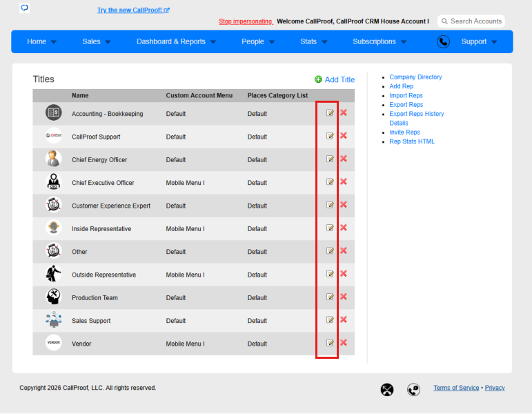This screenshot has height=414, width=532.
Task: Open the Company Directory link
Action: pyautogui.click(x=415, y=77)
